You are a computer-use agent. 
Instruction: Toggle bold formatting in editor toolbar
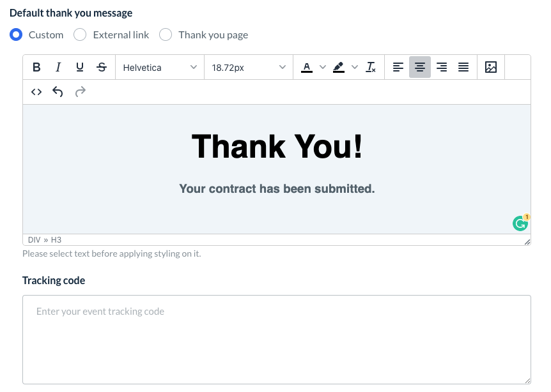click(36, 67)
